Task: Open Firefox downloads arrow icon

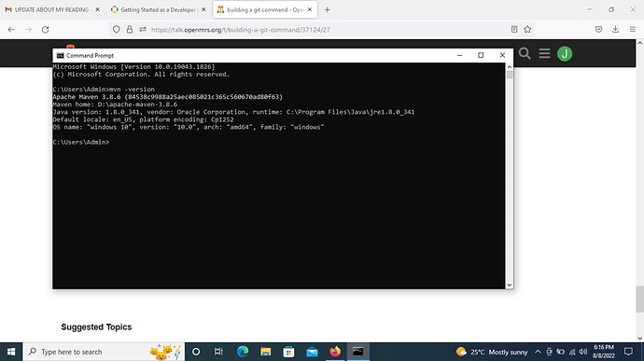Action: pyautogui.click(x=615, y=29)
